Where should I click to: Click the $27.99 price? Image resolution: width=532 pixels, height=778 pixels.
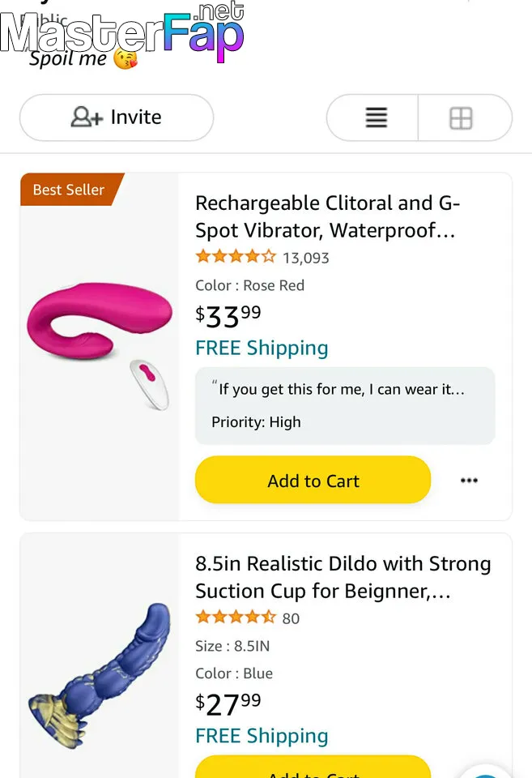(x=228, y=703)
